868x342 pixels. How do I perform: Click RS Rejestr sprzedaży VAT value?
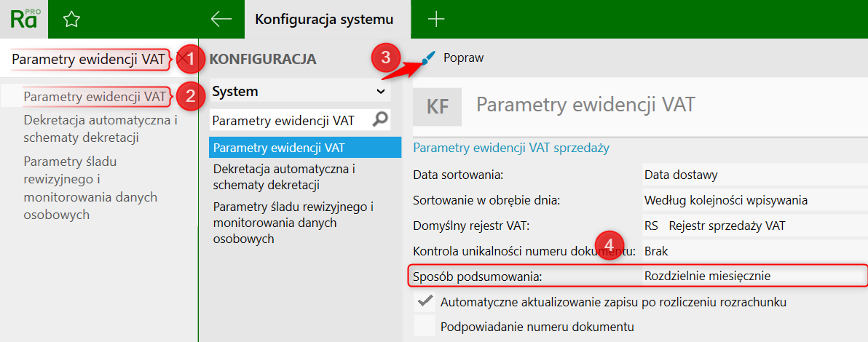pos(755,226)
